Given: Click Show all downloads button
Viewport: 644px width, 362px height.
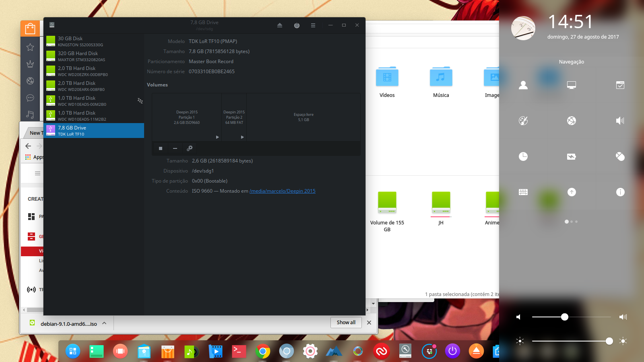Looking at the screenshot, I should click(346, 323).
